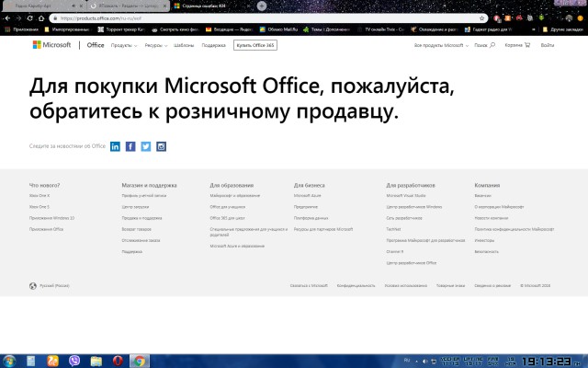
Task: Open the Channel 9 footer link
Action: click(x=394, y=251)
